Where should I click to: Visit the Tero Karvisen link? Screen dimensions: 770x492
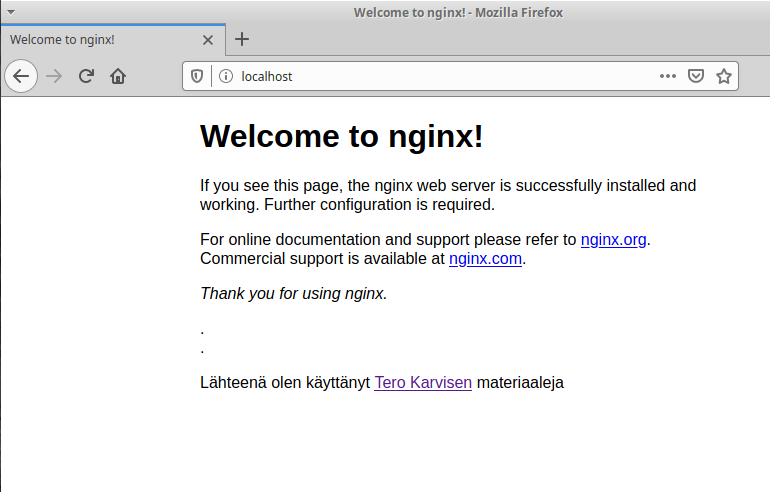(x=422, y=382)
